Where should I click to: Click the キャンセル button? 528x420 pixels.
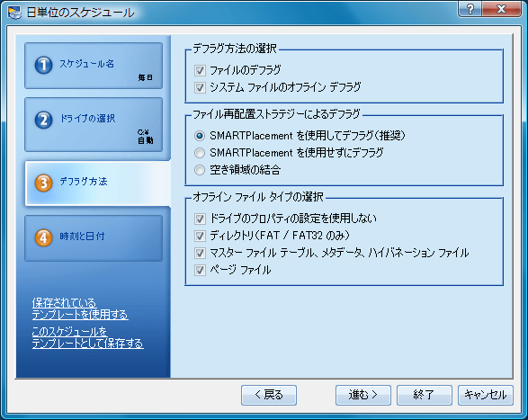486,395
